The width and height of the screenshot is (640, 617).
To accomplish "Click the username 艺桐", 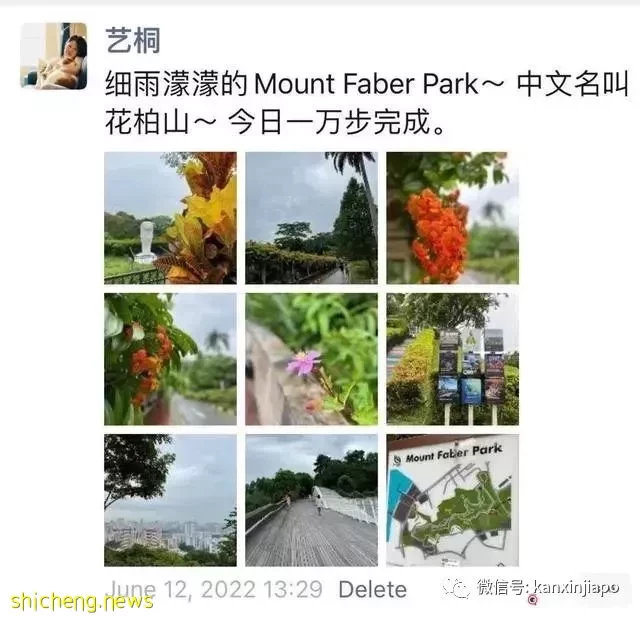I will point(133,40).
